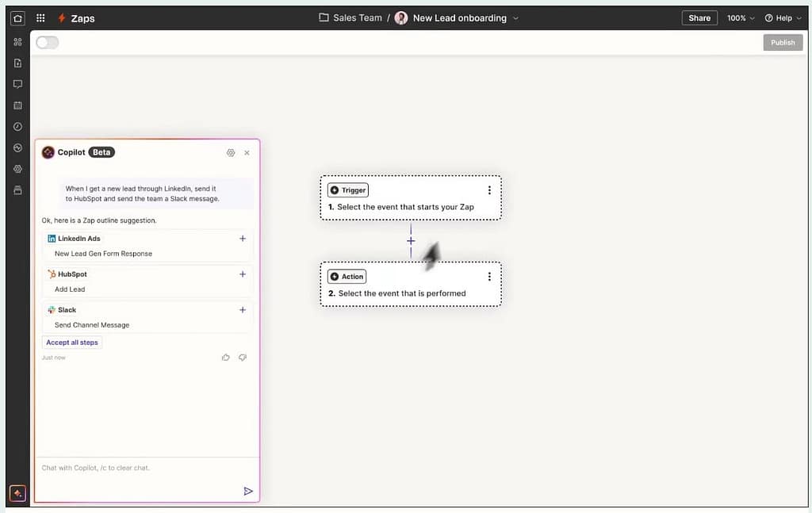Open Copilot settings gear icon
Viewport: 812px width, 513px height.
231,152
